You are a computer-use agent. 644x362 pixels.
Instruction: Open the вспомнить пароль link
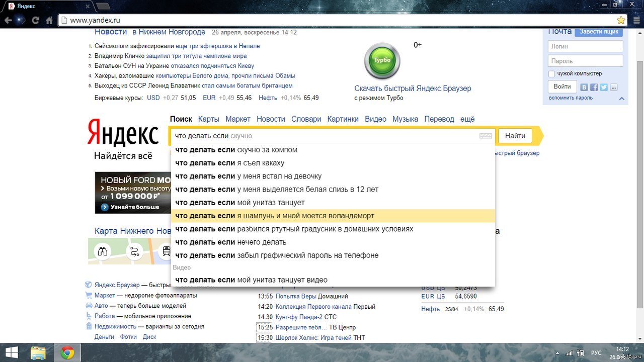(571, 98)
